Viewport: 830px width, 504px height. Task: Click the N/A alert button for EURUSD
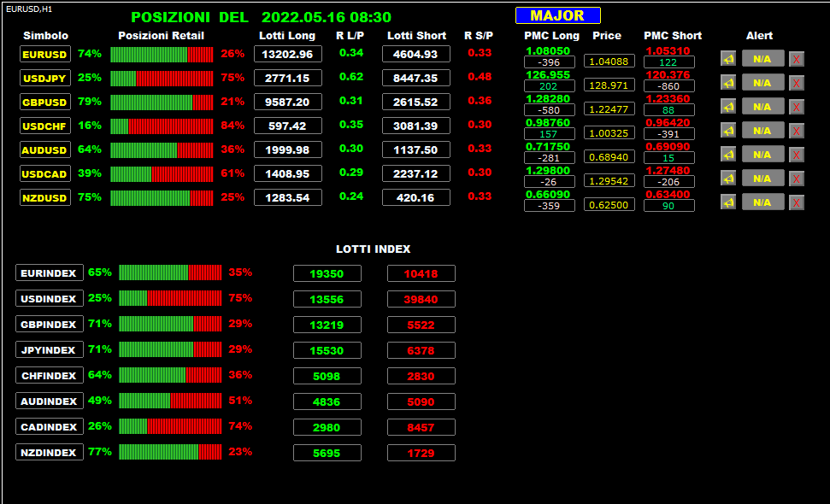762,59
